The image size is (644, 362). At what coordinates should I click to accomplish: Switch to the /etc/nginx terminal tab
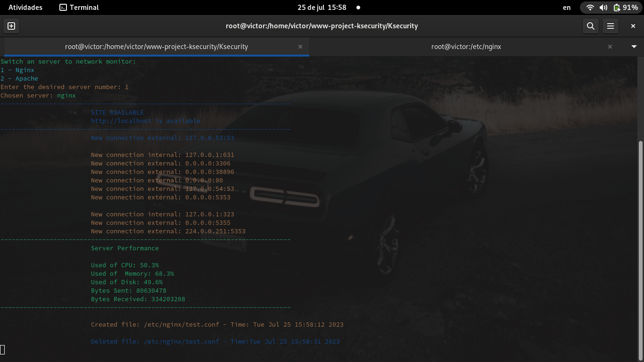[466, 47]
